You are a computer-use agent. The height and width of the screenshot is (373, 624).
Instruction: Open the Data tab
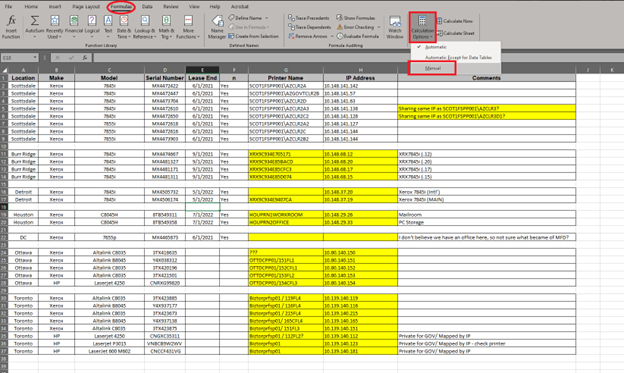click(147, 7)
